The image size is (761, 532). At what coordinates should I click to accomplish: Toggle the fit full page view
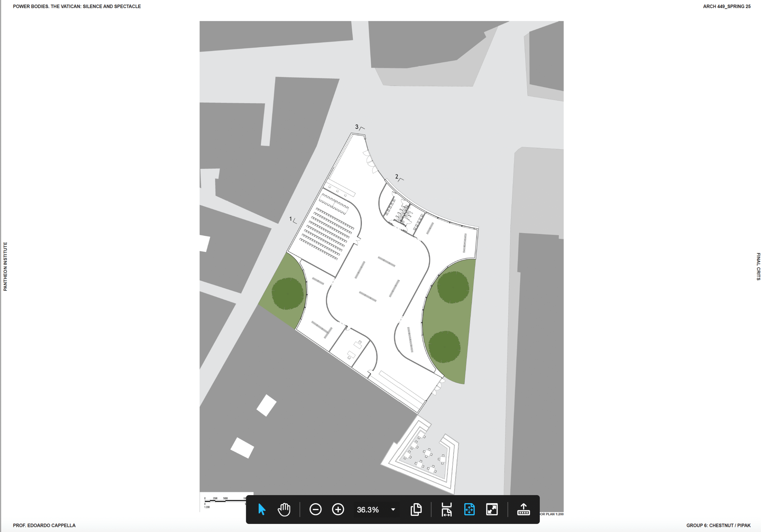469,509
